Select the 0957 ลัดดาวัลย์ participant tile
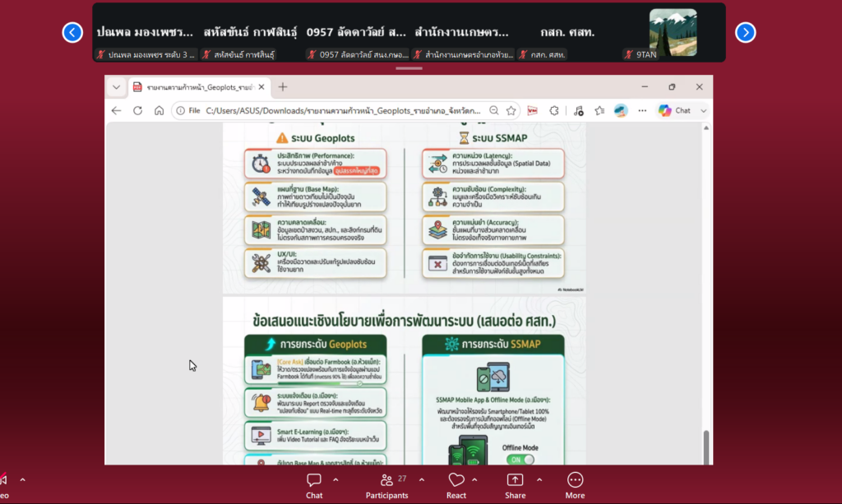Viewport: 842px width, 504px height. coord(356,32)
